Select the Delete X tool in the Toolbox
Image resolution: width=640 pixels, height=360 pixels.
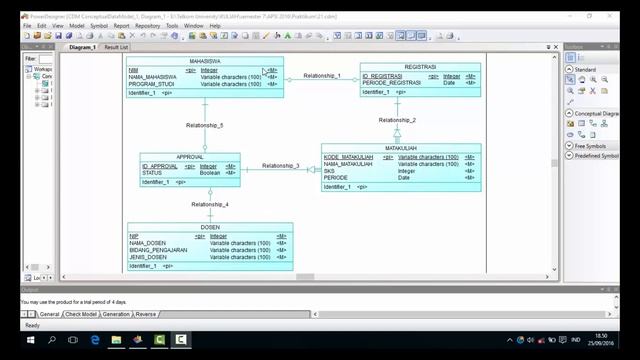(x=593, y=91)
